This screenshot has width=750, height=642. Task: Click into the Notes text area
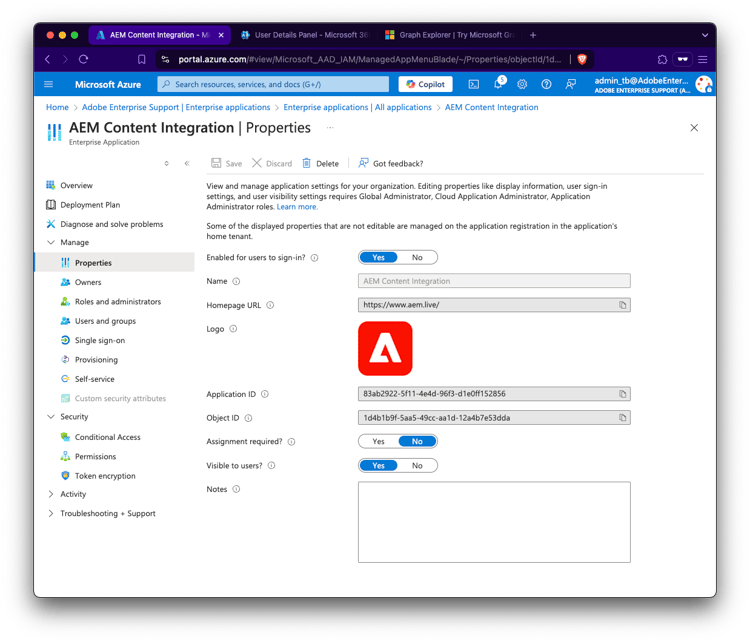[494, 522]
